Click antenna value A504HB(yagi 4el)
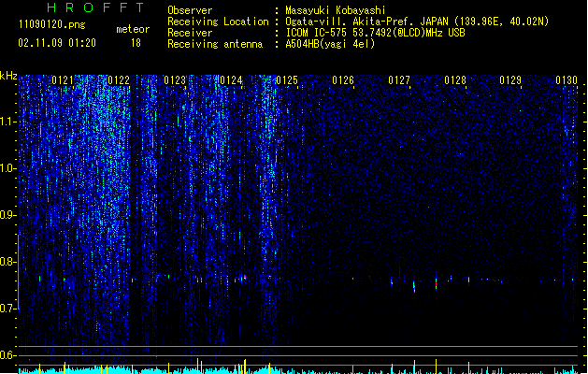The height and width of the screenshot is (374, 588). 330,44
